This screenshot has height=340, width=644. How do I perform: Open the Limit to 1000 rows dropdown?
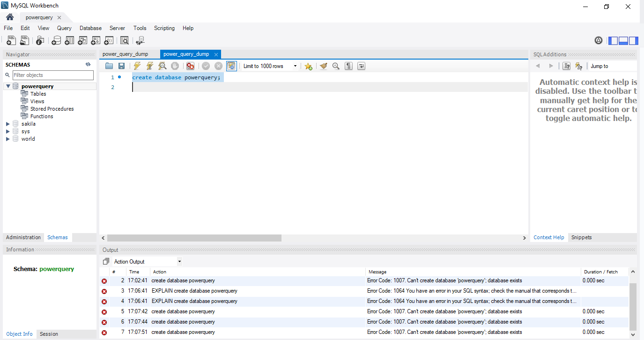[270, 66]
